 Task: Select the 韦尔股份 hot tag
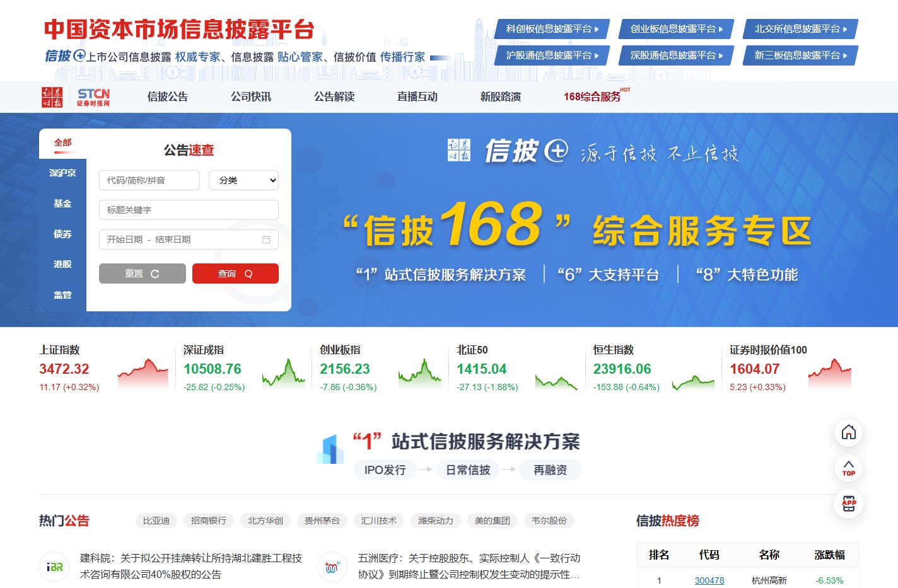click(x=549, y=521)
